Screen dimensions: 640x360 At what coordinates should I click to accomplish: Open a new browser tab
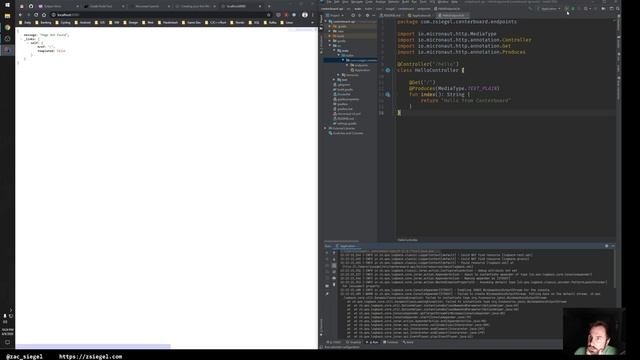pos(269,6)
